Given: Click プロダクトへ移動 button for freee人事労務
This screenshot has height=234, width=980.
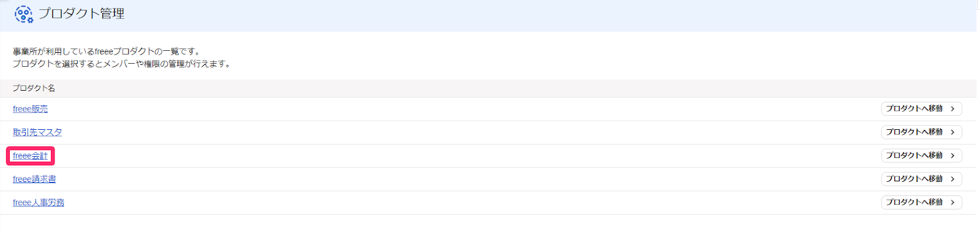Looking at the screenshot, I should pos(921,202).
